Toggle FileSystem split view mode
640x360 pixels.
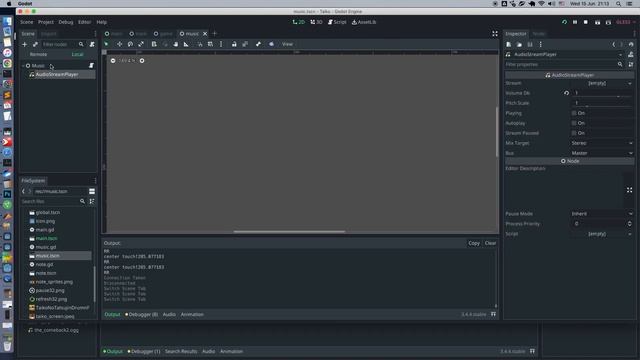coord(92,191)
